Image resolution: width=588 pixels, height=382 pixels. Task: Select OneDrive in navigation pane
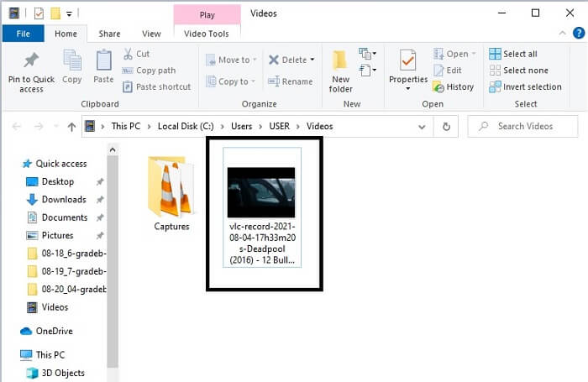(46, 332)
